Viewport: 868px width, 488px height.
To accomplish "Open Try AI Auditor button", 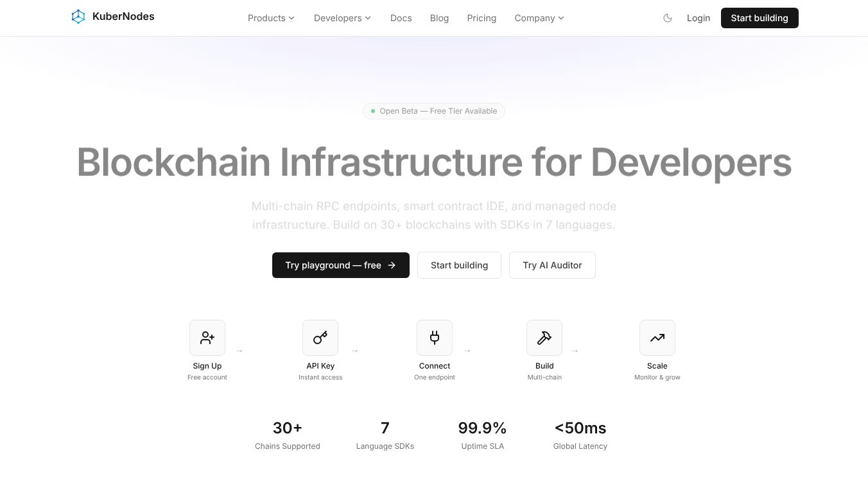I will 552,265.
